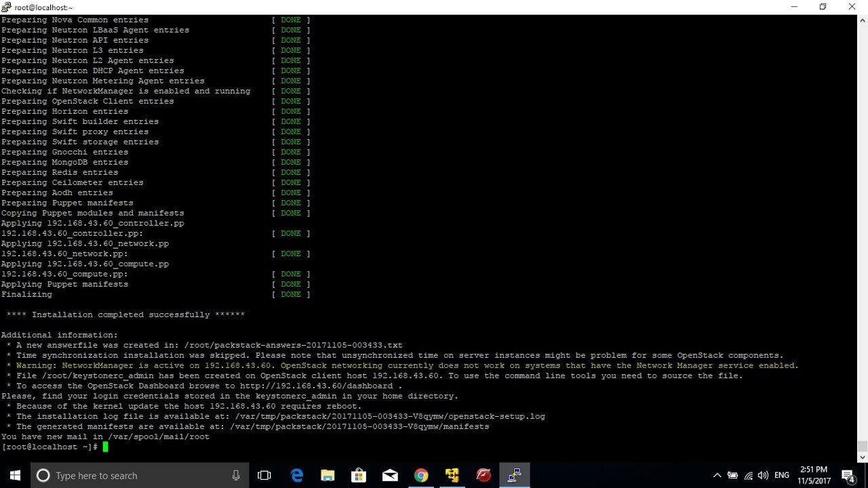This screenshot has height=488, width=868.
Task: Click 'Checking if NetworkManager is enabled and running'
Action: click(x=126, y=91)
